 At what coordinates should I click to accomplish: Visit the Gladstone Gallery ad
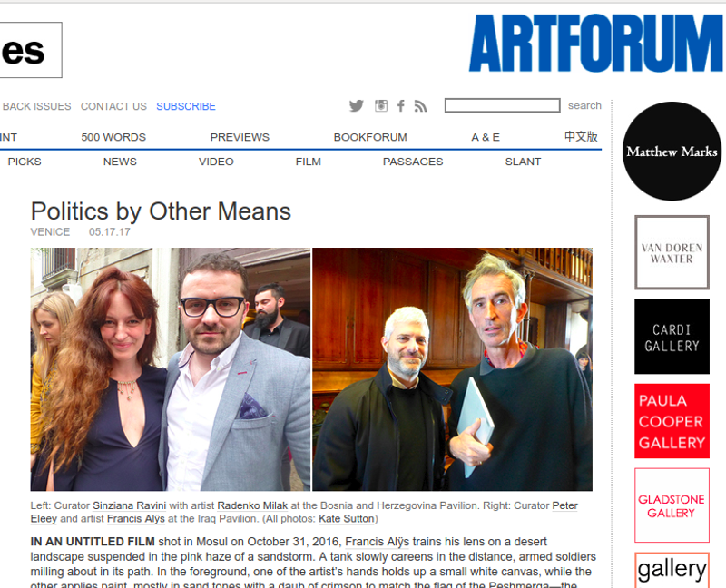point(672,505)
